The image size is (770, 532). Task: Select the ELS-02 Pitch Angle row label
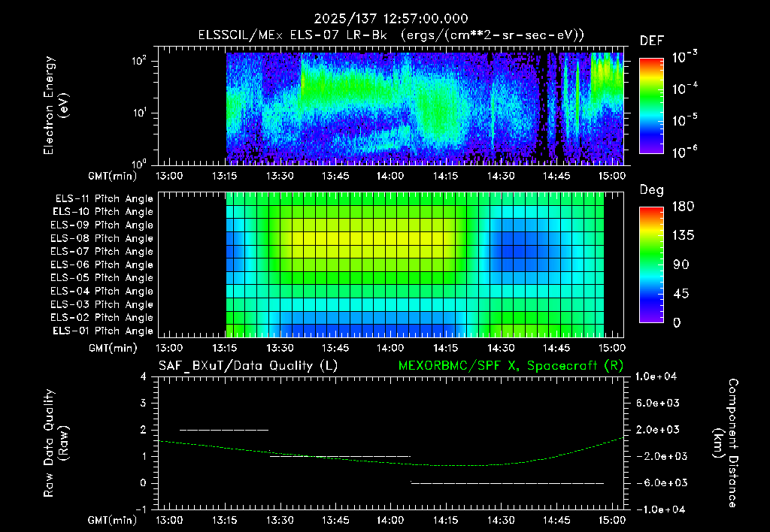coord(102,318)
